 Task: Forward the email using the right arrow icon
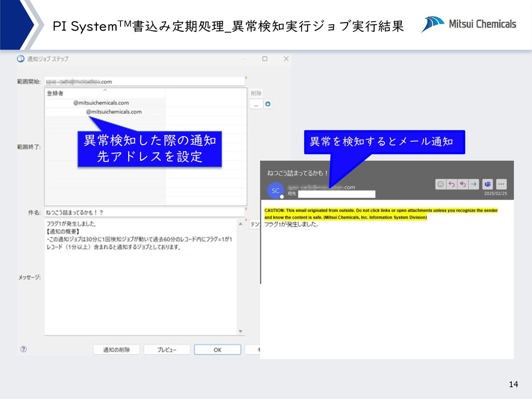(x=474, y=184)
